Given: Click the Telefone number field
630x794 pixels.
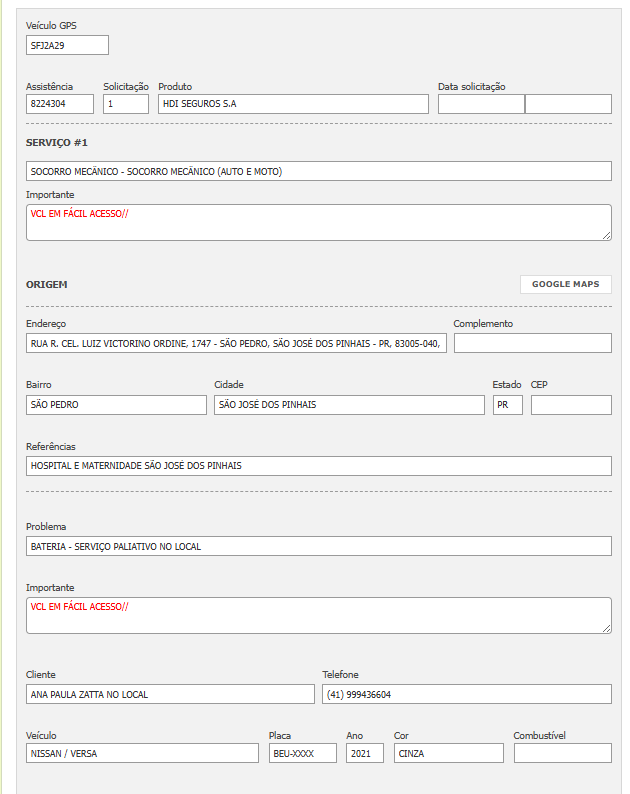Looking at the screenshot, I should 466,694.
